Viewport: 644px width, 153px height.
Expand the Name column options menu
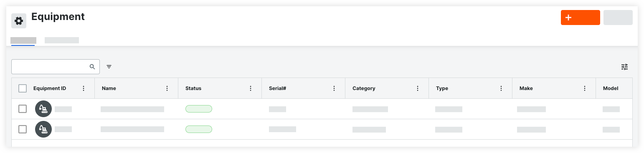[167, 88]
